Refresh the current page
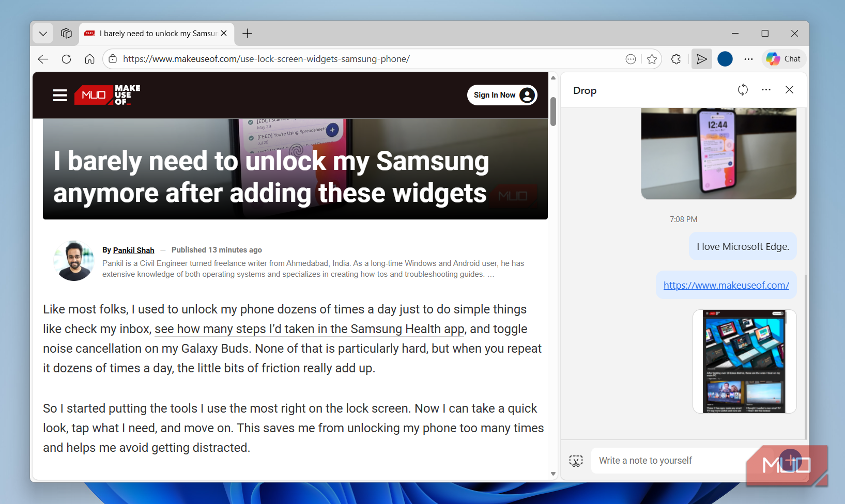The height and width of the screenshot is (504, 845). [66, 59]
